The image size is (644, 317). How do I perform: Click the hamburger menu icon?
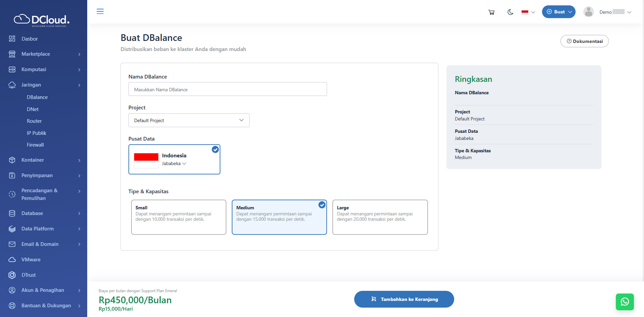point(100,11)
